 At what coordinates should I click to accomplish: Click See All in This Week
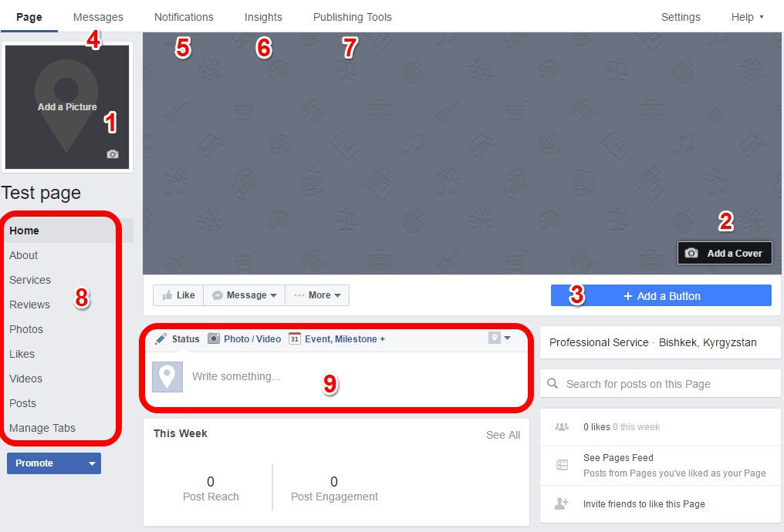[503, 435]
